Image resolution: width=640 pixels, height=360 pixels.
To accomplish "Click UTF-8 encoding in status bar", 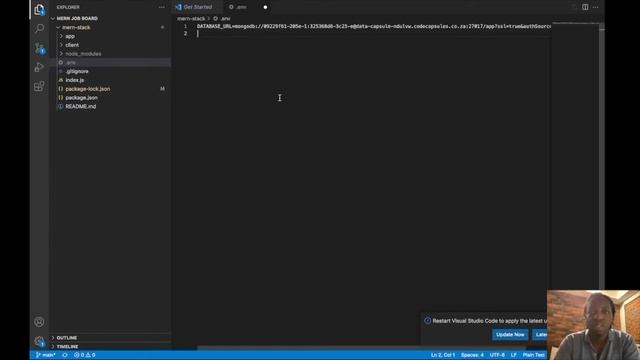I will [x=497, y=355].
